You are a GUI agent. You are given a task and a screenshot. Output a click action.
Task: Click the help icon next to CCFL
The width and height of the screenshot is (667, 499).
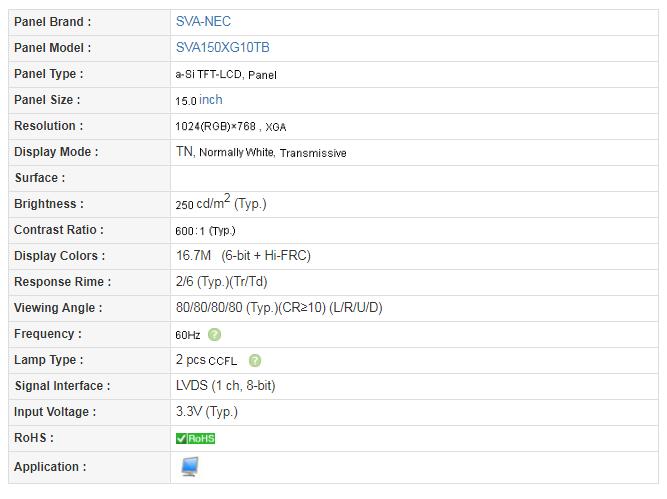pyautogui.click(x=255, y=361)
